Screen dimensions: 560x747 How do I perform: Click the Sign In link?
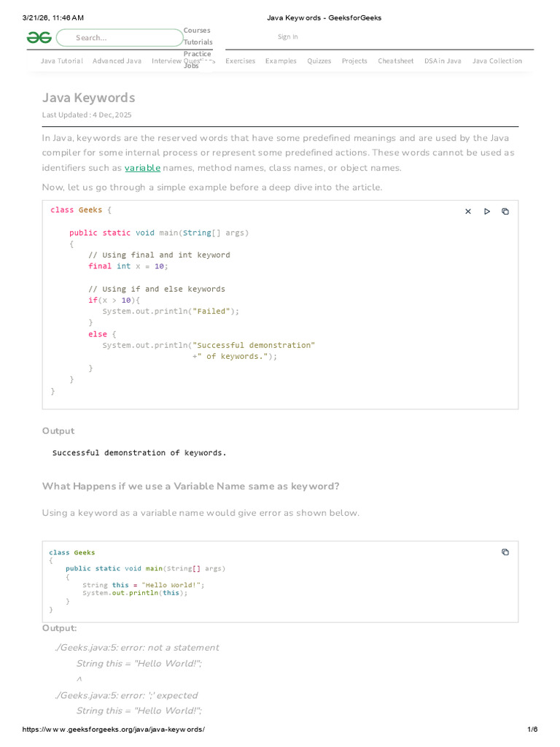click(x=288, y=37)
